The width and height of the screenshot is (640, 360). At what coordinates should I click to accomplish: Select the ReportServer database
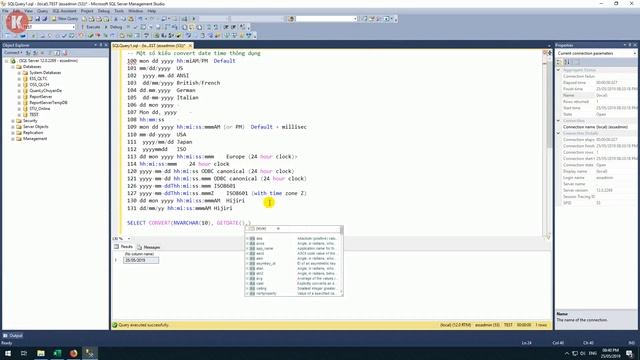pyautogui.click(x=40, y=97)
